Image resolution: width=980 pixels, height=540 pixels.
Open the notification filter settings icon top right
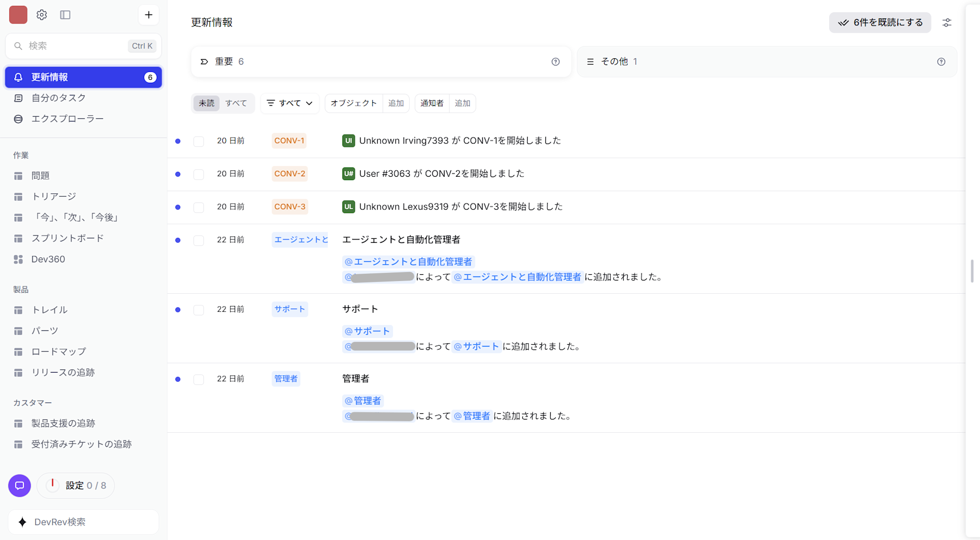coord(947,23)
